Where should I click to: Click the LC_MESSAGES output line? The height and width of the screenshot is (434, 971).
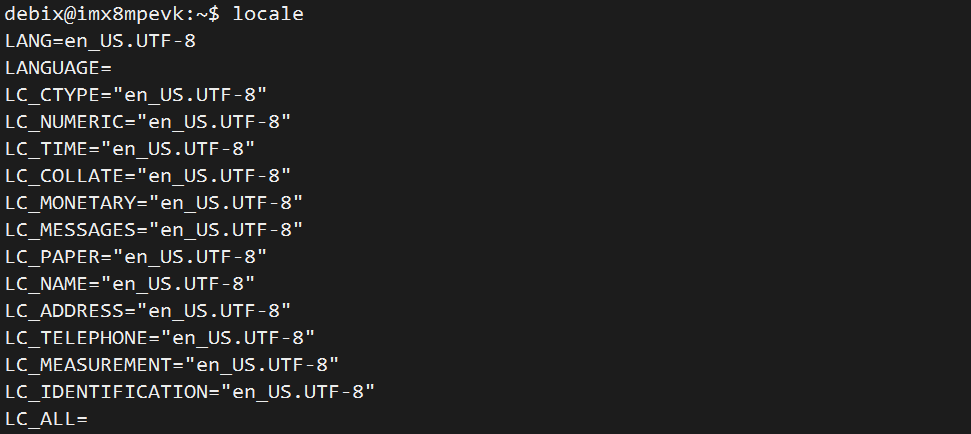[154, 230]
